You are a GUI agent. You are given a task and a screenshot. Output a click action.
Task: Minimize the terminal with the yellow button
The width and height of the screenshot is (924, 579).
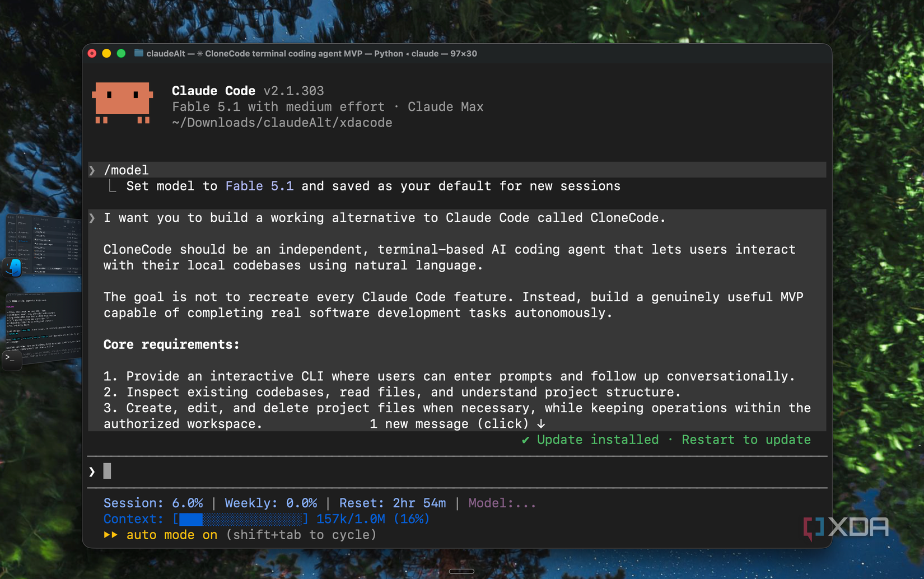coord(106,53)
